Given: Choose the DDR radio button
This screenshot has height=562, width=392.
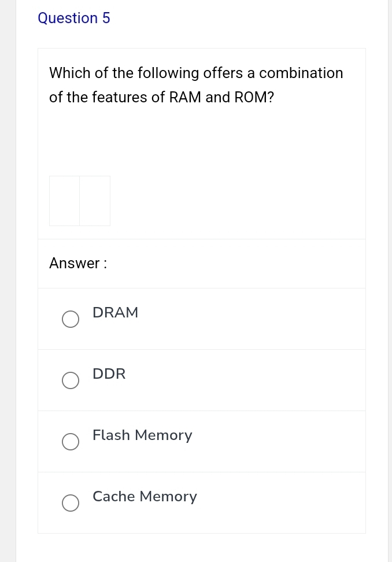Looking at the screenshot, I should [x=71, y=380].
